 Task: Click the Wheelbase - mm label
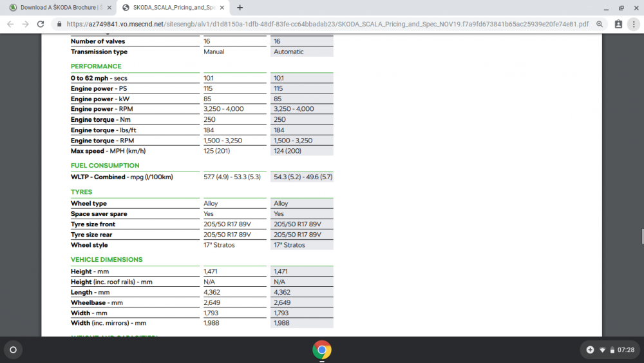[x=97, y=302]
